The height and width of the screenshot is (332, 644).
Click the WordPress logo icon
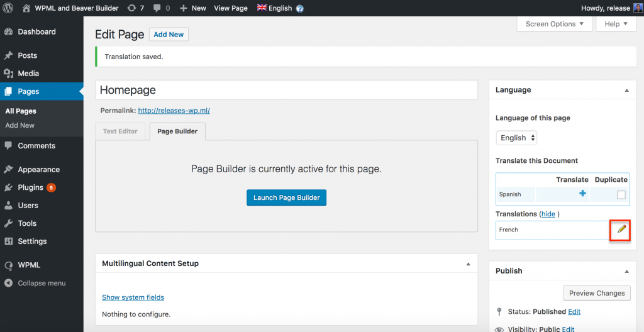tap(8, 8)
